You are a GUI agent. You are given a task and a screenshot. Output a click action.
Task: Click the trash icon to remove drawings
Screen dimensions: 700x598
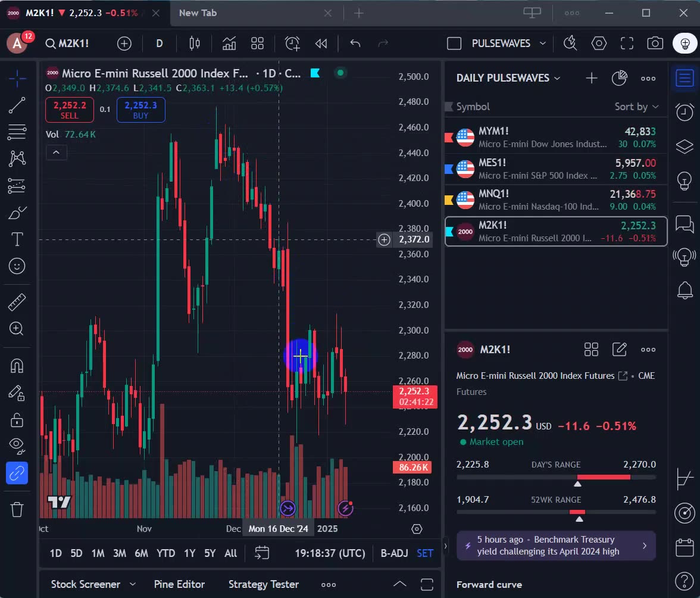tap(17, 509)
